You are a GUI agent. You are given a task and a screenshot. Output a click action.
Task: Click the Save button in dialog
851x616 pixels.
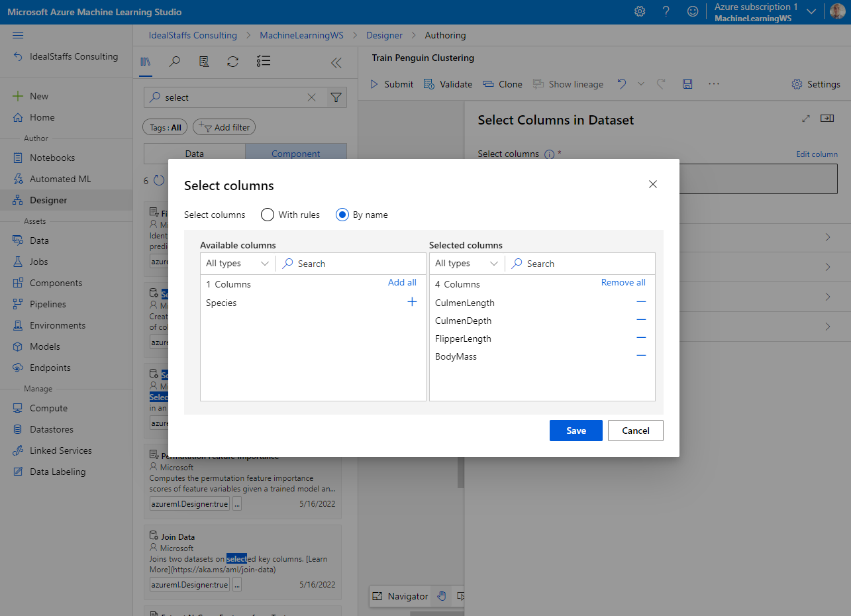click(576, 431)
